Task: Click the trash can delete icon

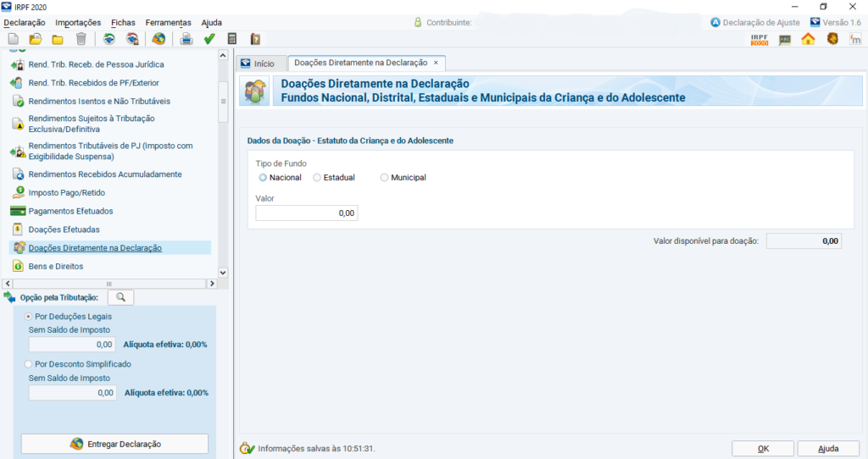Action: click(x=81, y=39)
